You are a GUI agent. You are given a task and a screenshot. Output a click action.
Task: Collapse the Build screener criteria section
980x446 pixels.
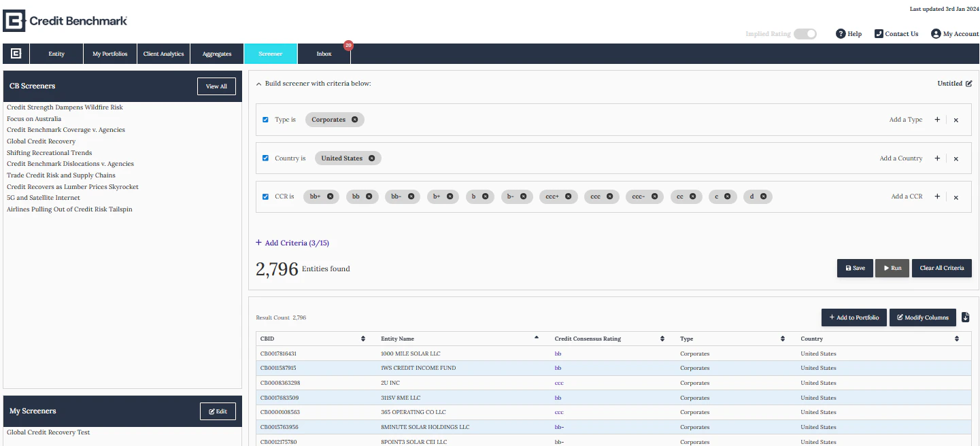pyautogui.click(x=258, y=84)
